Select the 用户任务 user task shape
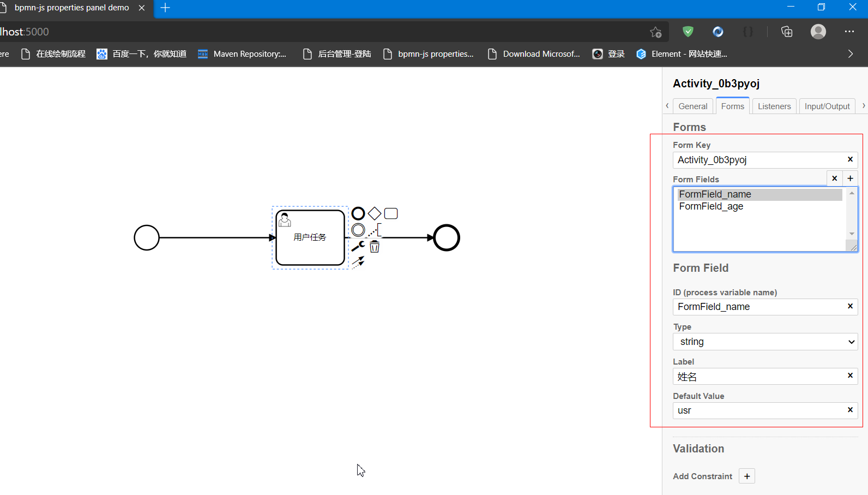This screenshot has width=868, height=495. pyautogui.click(x=310, y=238)
